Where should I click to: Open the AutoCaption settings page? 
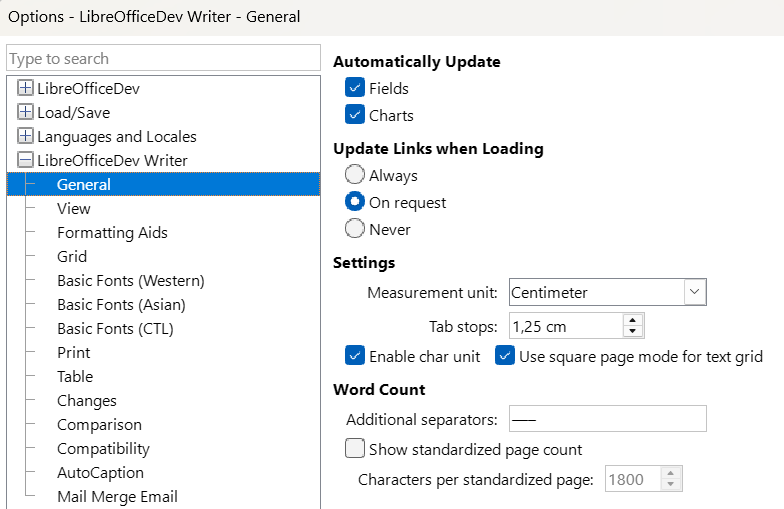pyautogui.click(x=100, y=472)
